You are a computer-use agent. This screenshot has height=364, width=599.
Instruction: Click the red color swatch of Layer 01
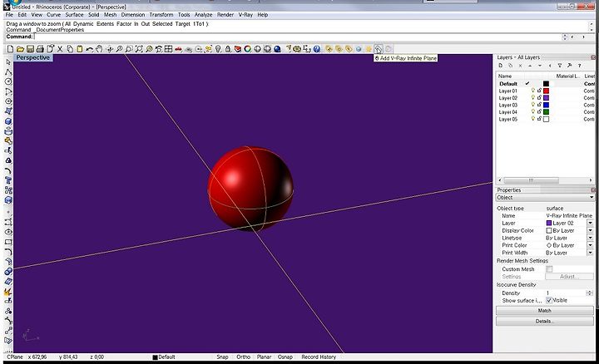547,91
